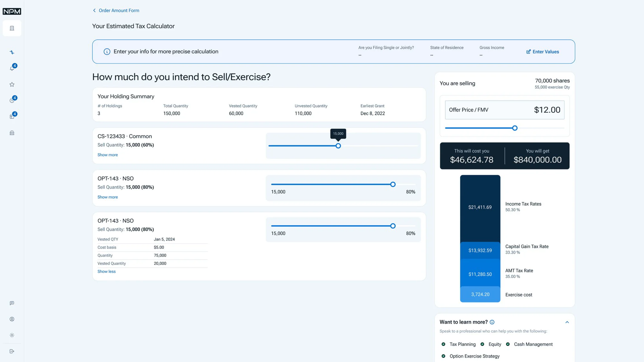Open the transactions arrows icon in the sidebar
The height and width of the screenshot is (362, 644).
point(12,52)
